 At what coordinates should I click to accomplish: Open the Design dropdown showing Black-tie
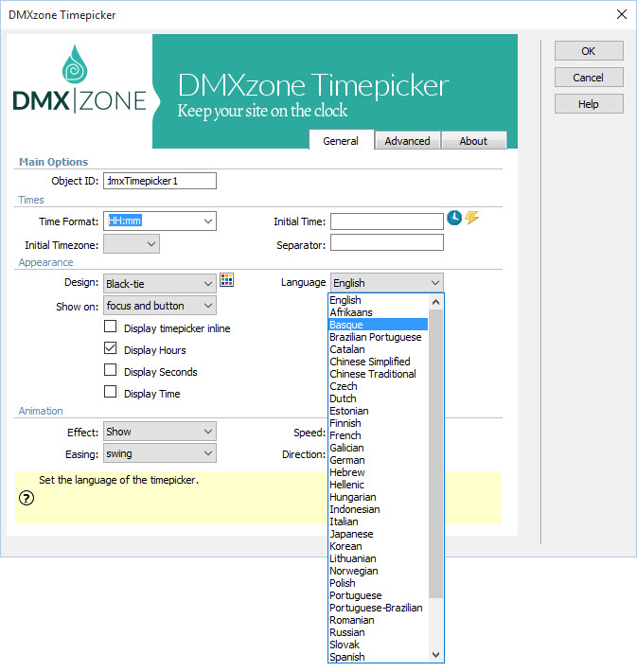pyautogui.click(x=160, y=284)
